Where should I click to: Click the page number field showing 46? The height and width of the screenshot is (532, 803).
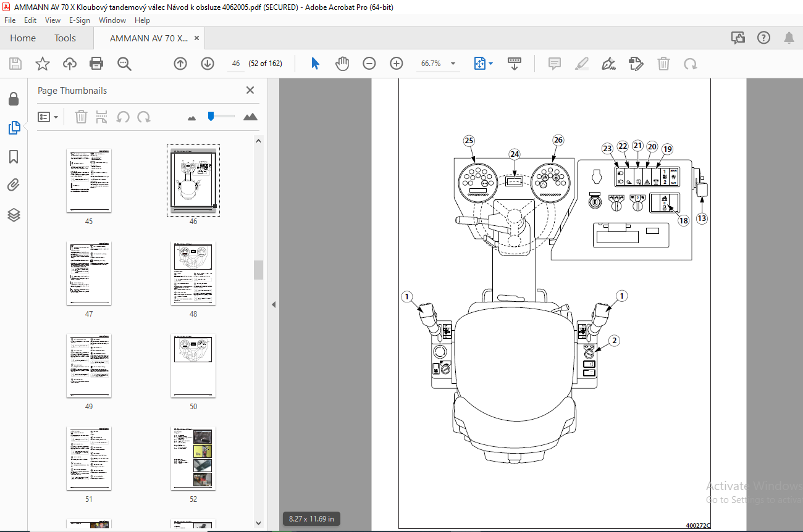(235, 64)
